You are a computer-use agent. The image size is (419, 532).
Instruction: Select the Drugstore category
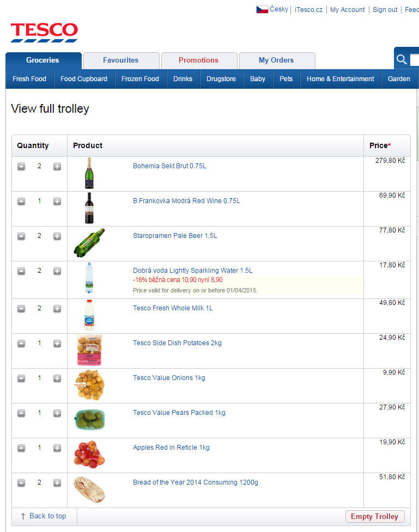(221, 79)
